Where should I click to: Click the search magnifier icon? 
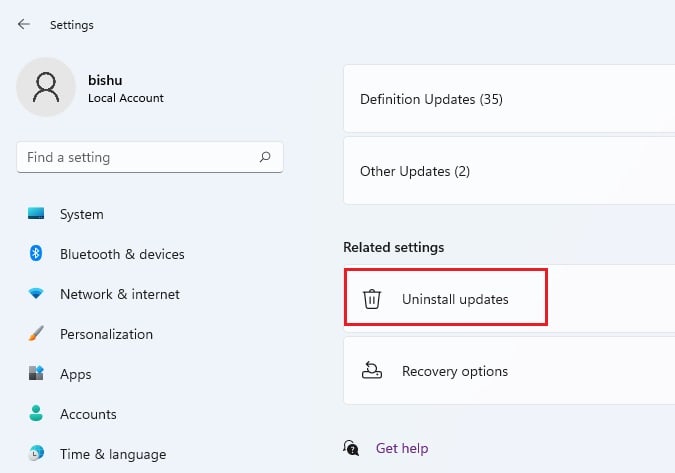[x=265, y=157]
